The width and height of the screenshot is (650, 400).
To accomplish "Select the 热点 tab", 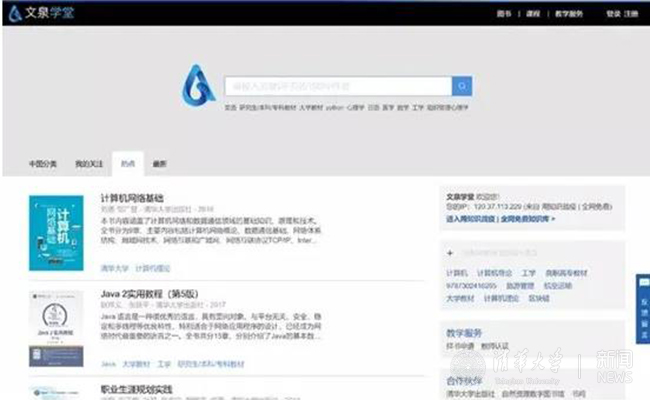I will pos(127,163).
